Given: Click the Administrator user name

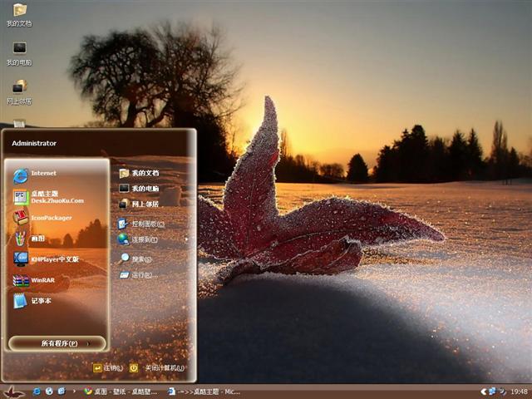Looking at the screenshot, I should coord(34,143).
